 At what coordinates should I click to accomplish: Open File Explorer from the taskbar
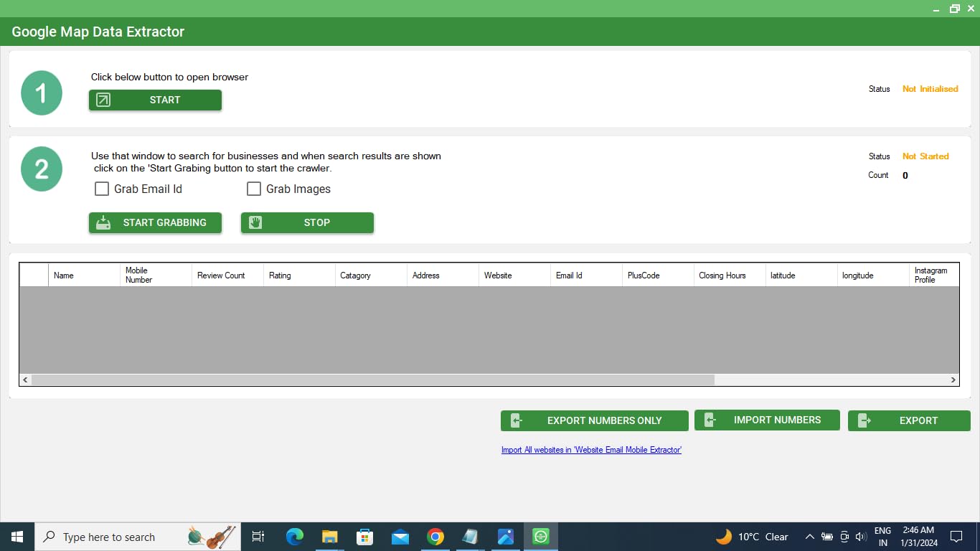click(x=329, y=537)
